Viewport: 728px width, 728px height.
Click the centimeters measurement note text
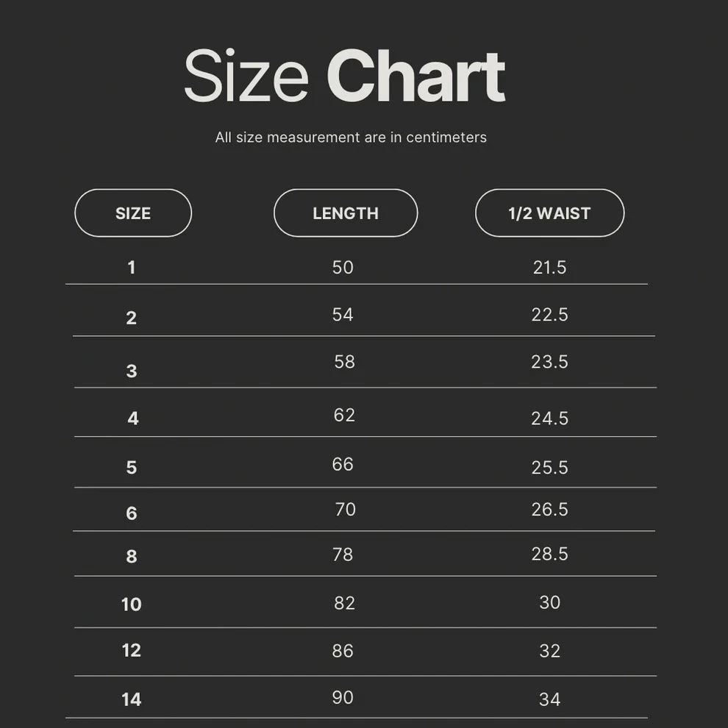coord(351,138)
